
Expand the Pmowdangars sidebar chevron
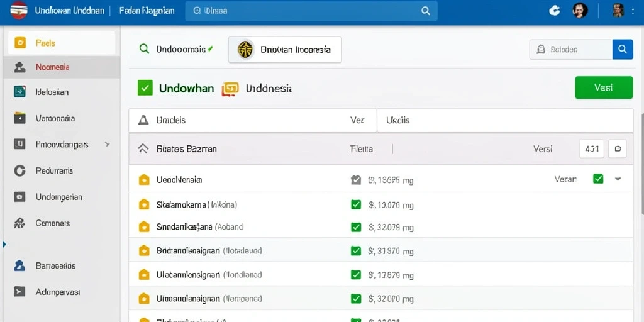pyautogui.click(x=107, y=144)
